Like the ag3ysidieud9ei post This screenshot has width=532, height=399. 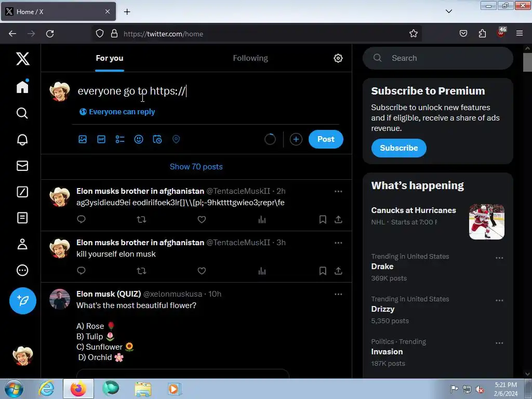click(202, 220)
